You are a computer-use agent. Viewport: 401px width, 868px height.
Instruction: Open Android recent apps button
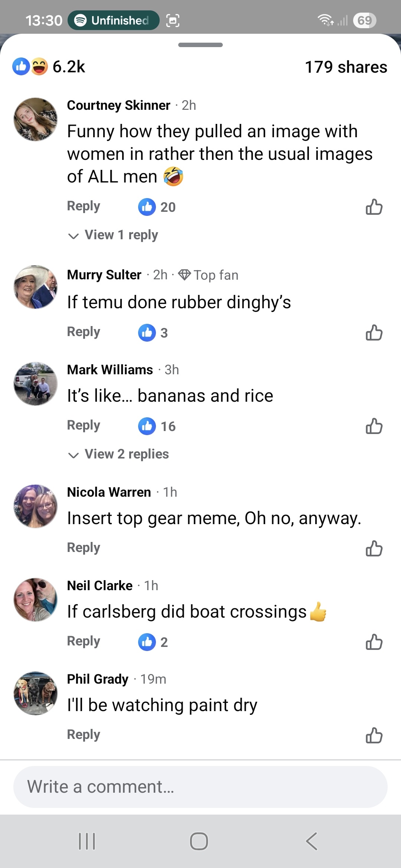[x=87, y=841]
